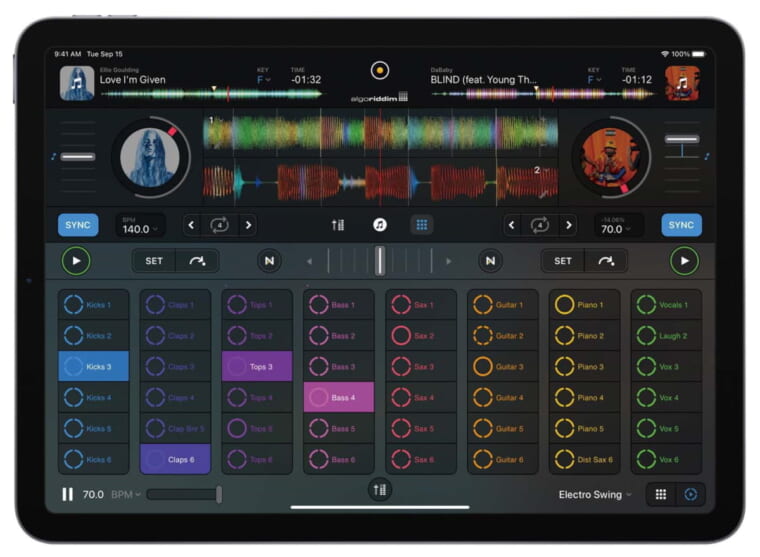The image size is (760, 557).
Task: Deactivate the Tops 3 loop pad
Action: pos(257,367)
